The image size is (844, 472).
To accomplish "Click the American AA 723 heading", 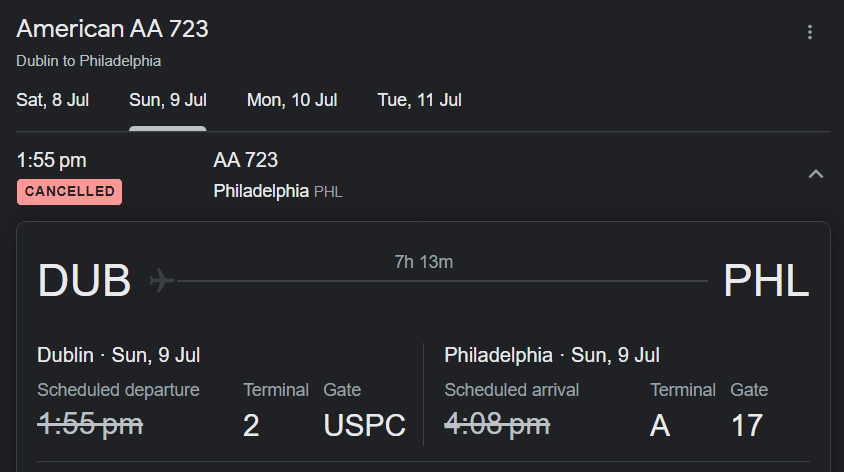I will click(x=112, y=29).
